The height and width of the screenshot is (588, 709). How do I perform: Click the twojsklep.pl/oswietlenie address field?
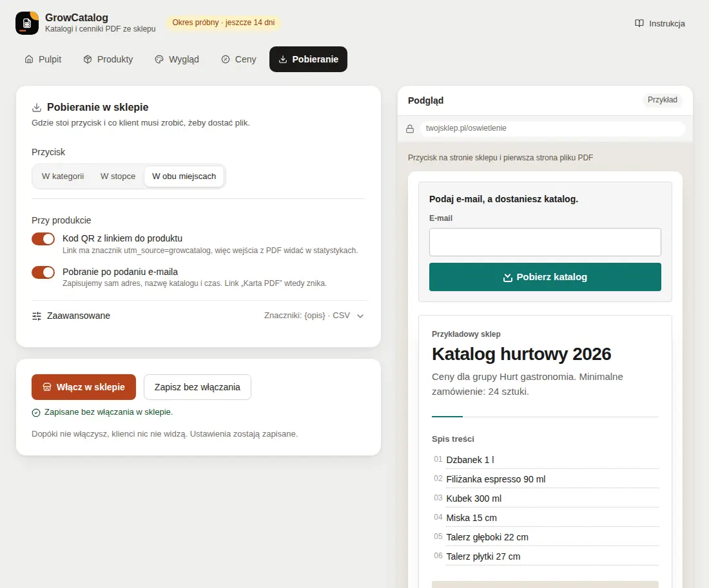tap(552, 128)
